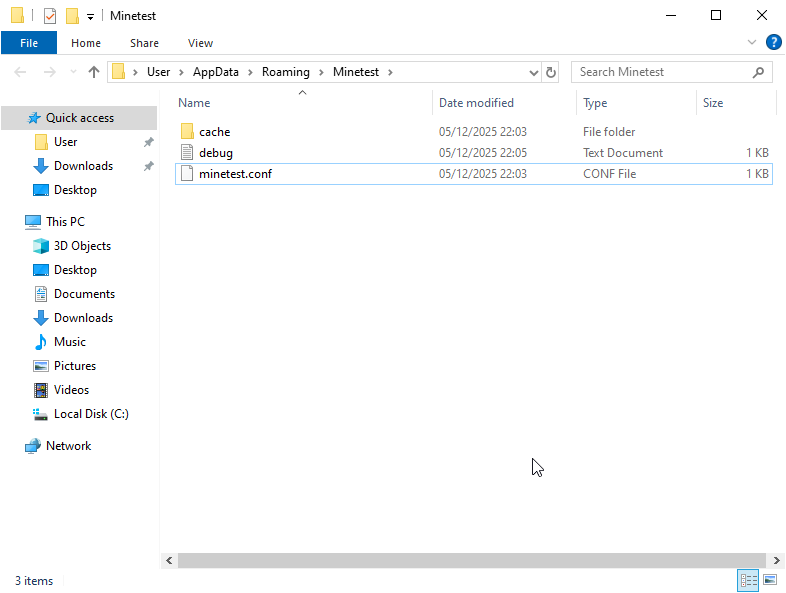Open Desktop under This PC
Screen dimensions: 786x593
75,270
